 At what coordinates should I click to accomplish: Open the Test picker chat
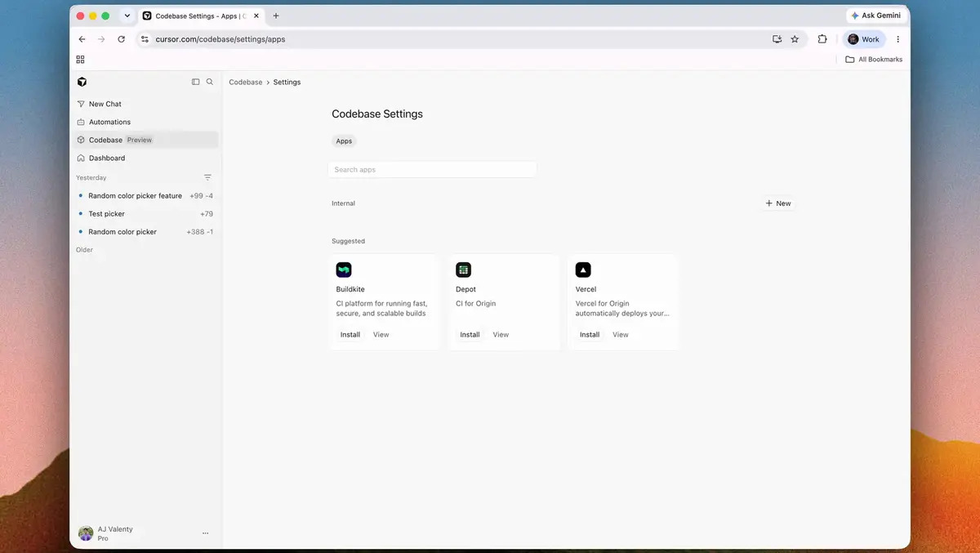click(145, 214)
